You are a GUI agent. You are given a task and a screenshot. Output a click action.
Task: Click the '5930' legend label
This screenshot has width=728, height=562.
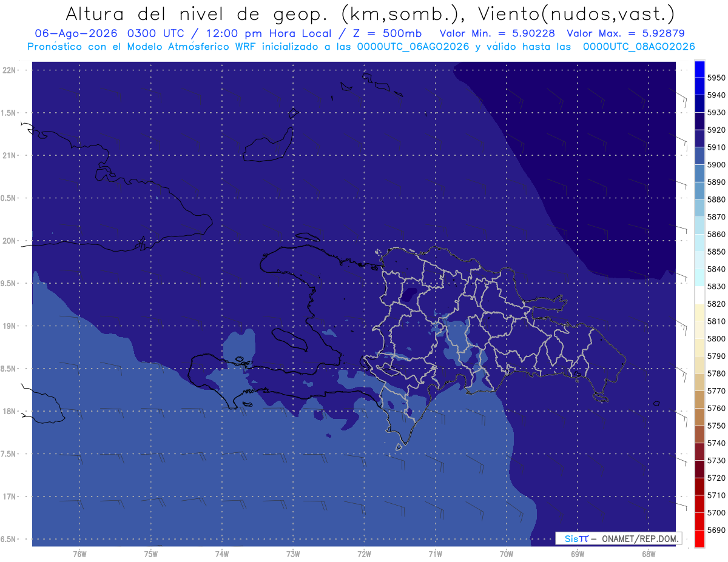[x=716, y=113]
